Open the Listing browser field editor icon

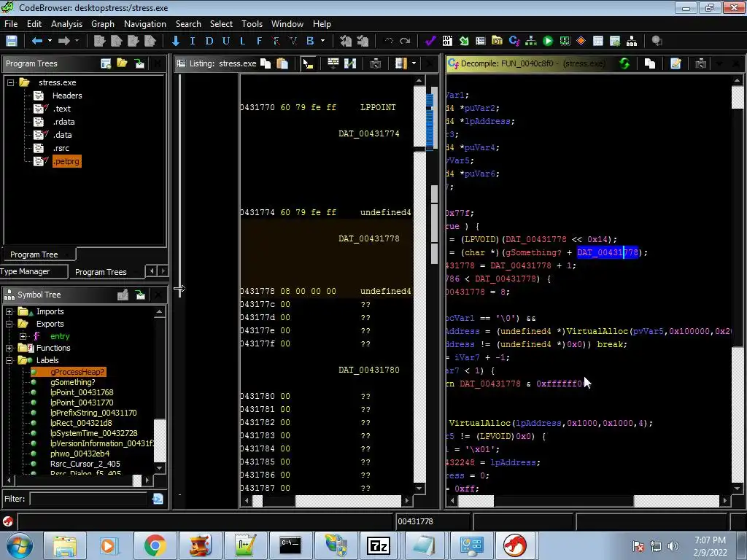click(x=333, y=63)
